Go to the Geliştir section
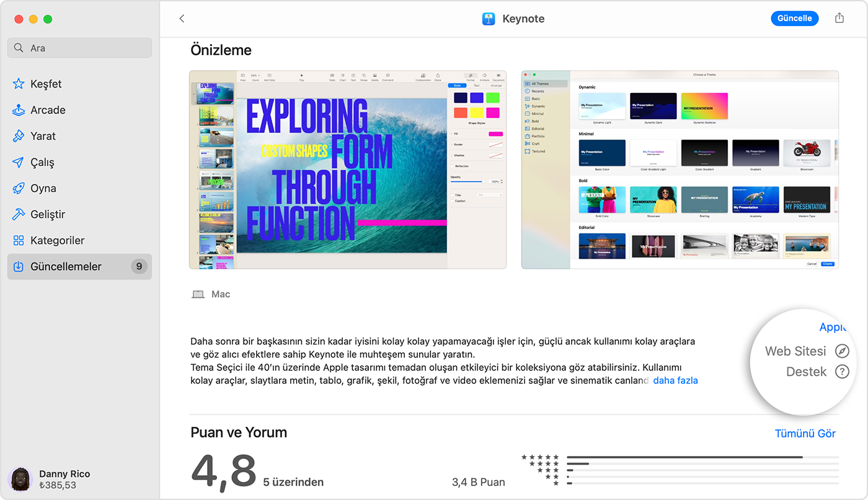The height and width of the screenshot is (500, 868). point(79,214)
